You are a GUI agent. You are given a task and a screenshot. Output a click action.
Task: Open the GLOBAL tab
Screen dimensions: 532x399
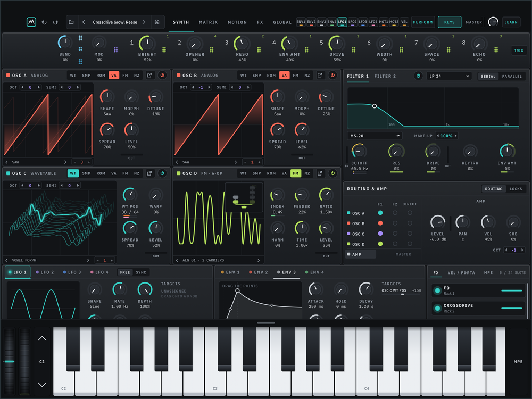click(x=282, y=22)
